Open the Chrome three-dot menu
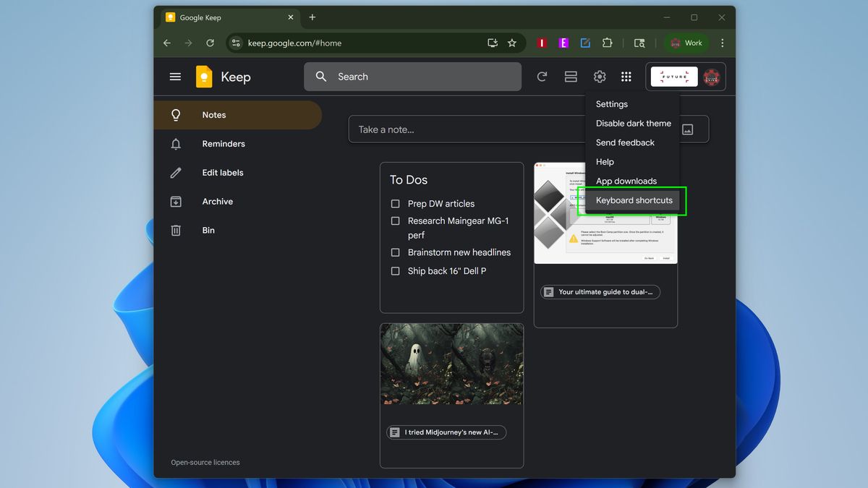This screenshot has width=868, height=488. (722, 43)
